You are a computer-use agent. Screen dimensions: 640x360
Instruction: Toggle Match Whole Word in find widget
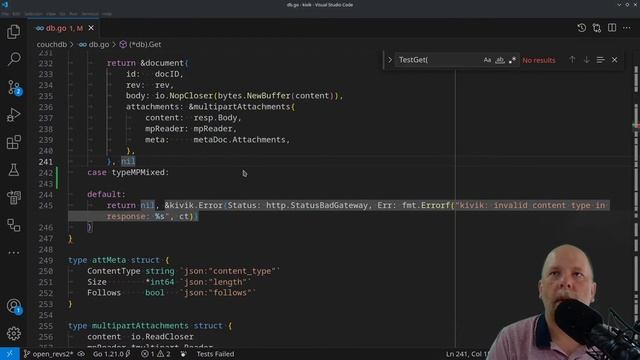pyautogui.click(x=500, y=60)
